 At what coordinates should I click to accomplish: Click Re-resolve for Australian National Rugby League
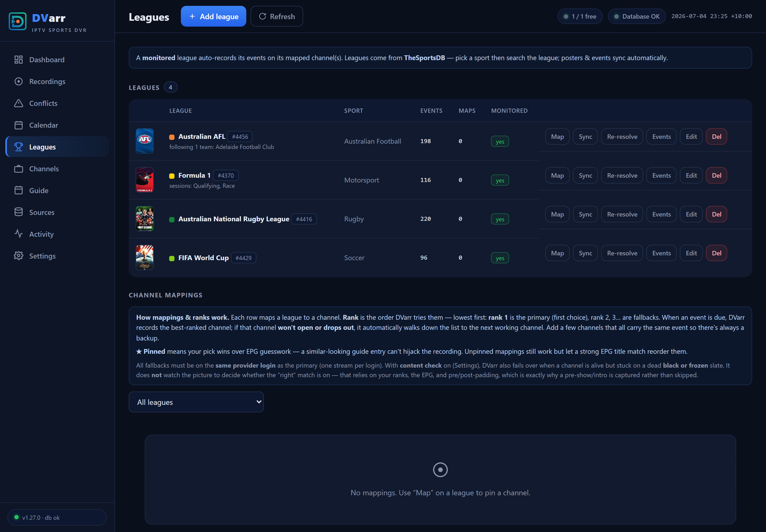click(622, 214)
